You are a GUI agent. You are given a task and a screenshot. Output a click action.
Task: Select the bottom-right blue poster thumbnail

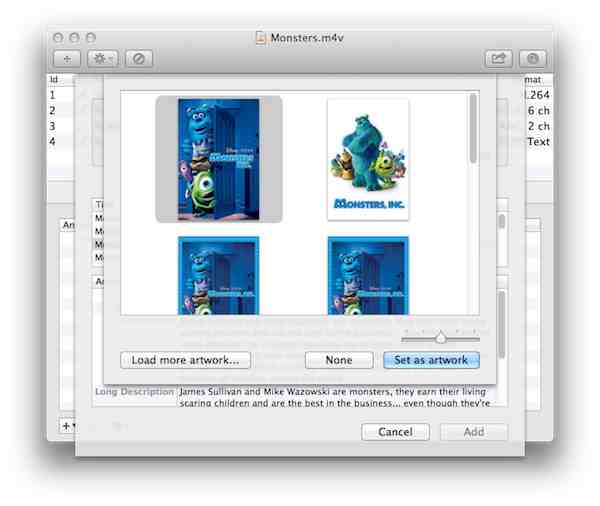(368, 276)
